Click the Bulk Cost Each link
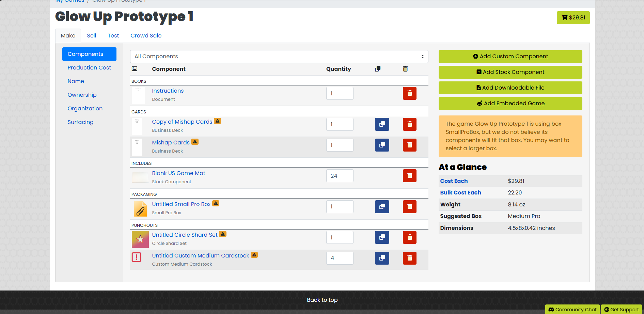644x314 pixels. pyautogui.click(x=460, y=193)
